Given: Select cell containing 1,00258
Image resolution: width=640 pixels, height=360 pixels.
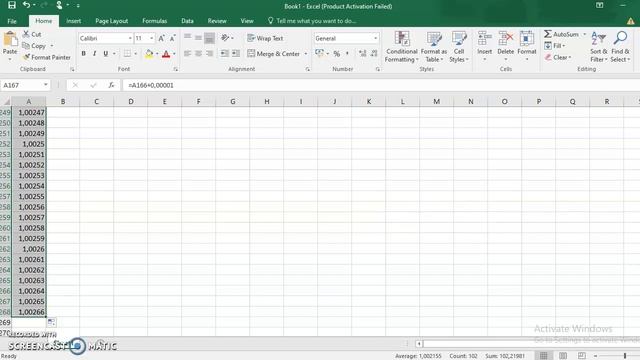Looking at the screenshot, I should click(29, 228).
